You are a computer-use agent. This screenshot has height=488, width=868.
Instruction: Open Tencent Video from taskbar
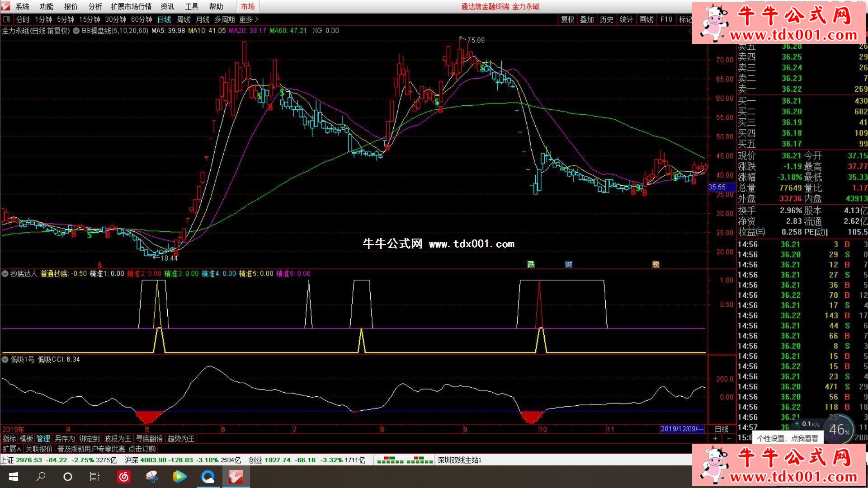tap(179, 477)
